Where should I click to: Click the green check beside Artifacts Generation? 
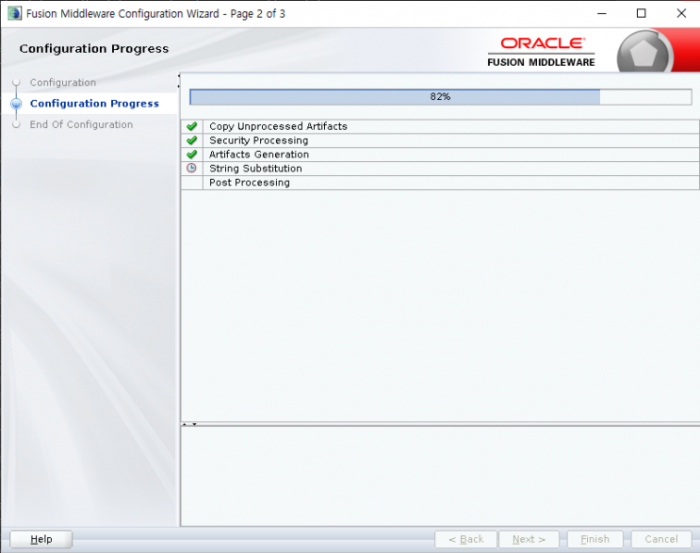pyautogui.click(x=192, y=154)
